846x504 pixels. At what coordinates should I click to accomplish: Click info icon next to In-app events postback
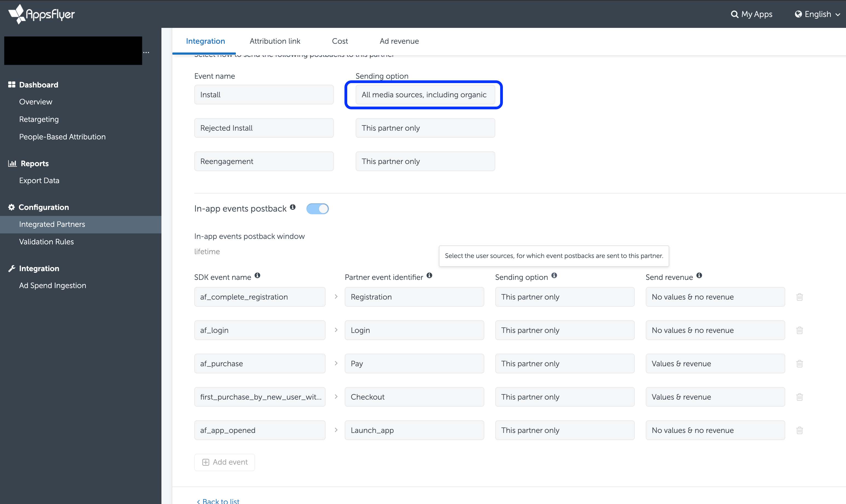pyautogui.click(x=293, y=207)
